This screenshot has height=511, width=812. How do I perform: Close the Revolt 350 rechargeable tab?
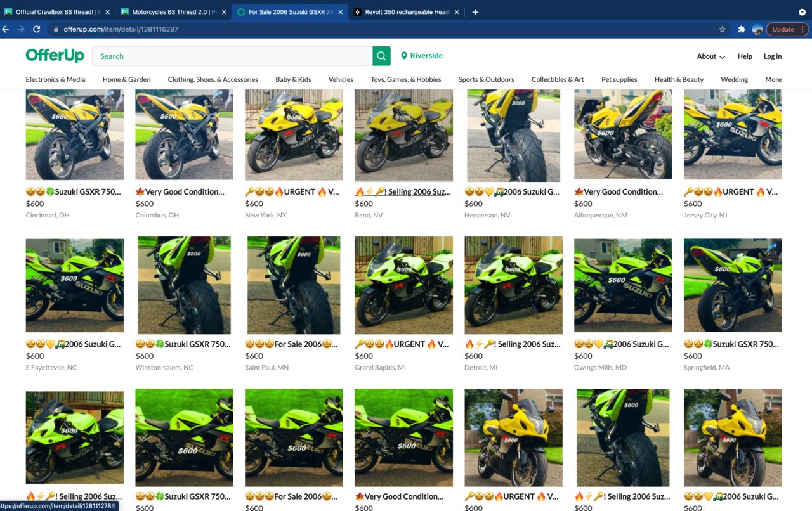coord(457,12)
